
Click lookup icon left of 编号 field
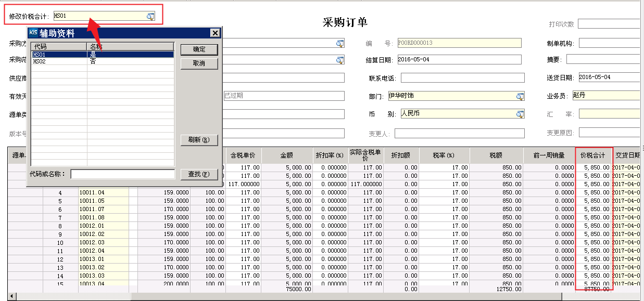point(339,44)
